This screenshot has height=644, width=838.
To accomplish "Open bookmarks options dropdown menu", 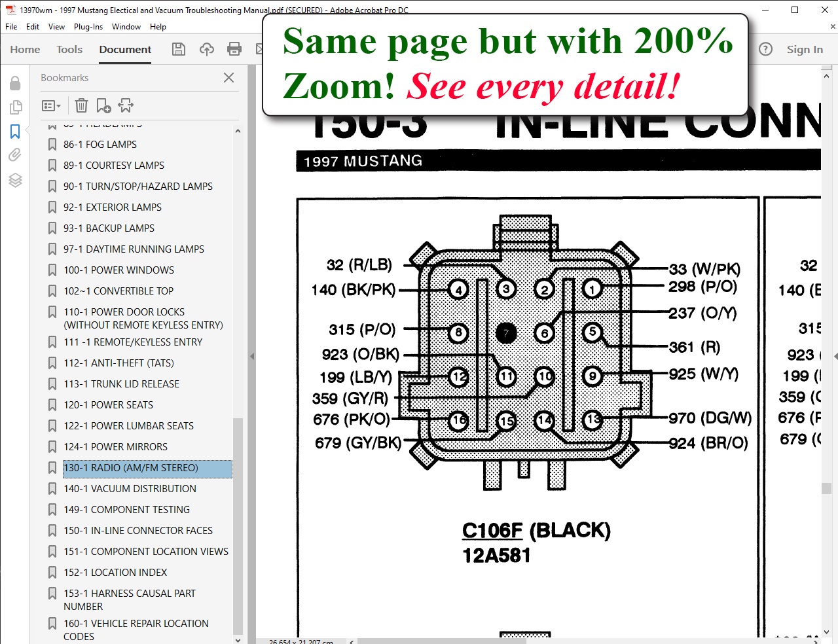I will point(51,105).
